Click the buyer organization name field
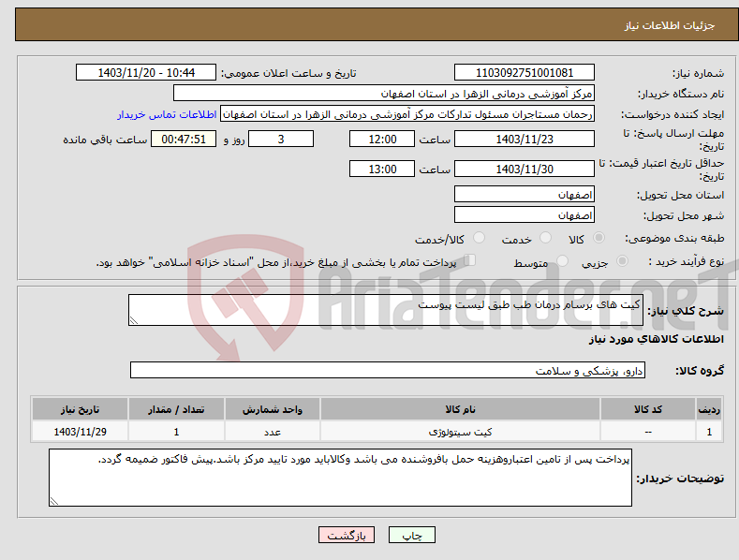739x560 pixels. pyautogui.click(x=384, y=94)
